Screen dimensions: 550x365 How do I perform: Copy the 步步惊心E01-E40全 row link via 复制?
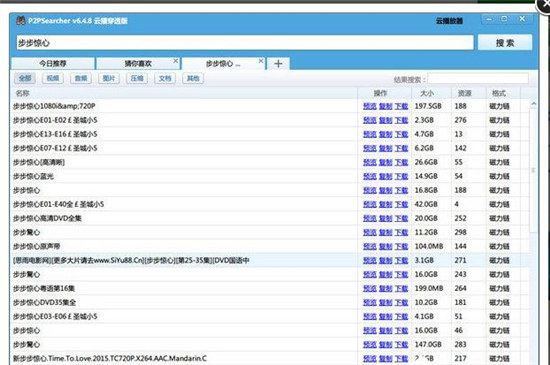385,204
